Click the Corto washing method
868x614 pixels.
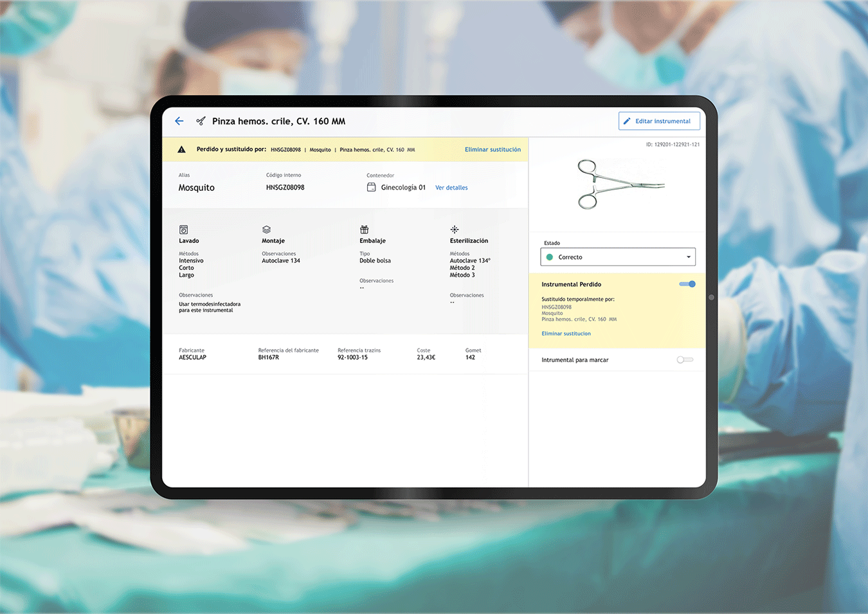(x=186, y=268)
